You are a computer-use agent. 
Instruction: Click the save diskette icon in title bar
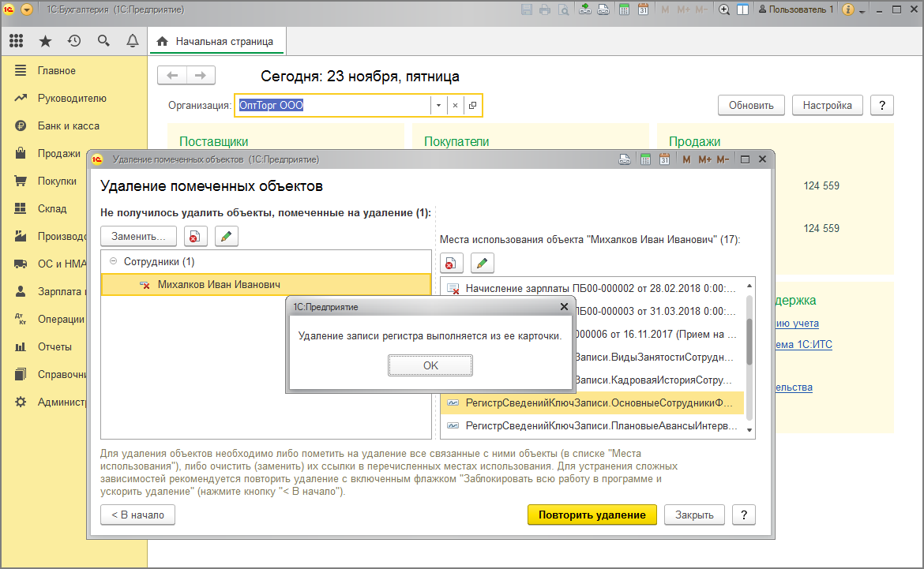(527, 9)
